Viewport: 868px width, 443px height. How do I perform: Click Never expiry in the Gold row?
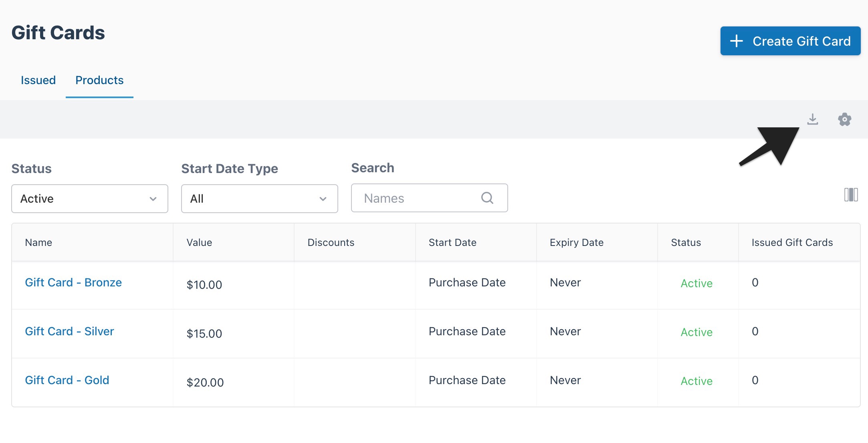pos(565,380)
